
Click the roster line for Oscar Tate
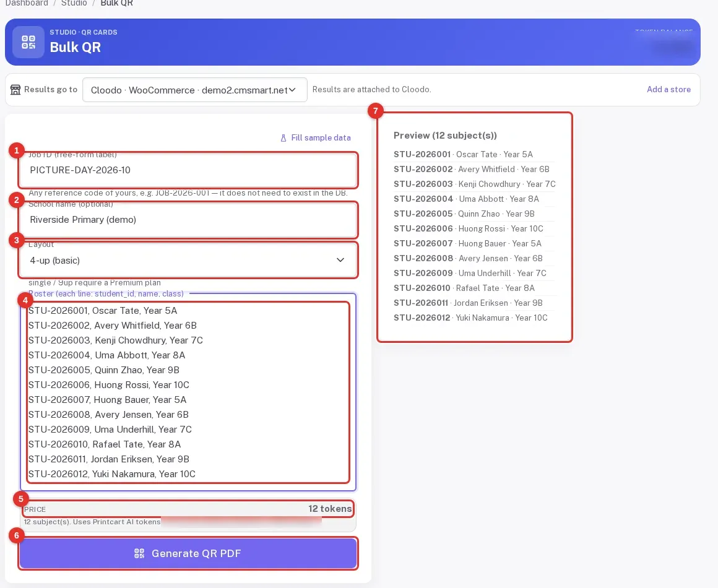pos(103,311)
